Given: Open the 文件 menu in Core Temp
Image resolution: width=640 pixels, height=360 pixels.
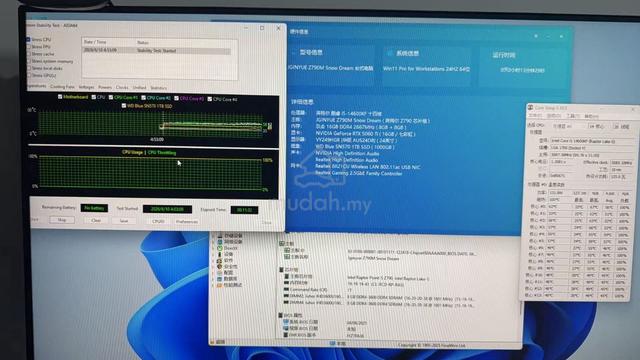Looking at the screenshot, I should tap(535, 116).
